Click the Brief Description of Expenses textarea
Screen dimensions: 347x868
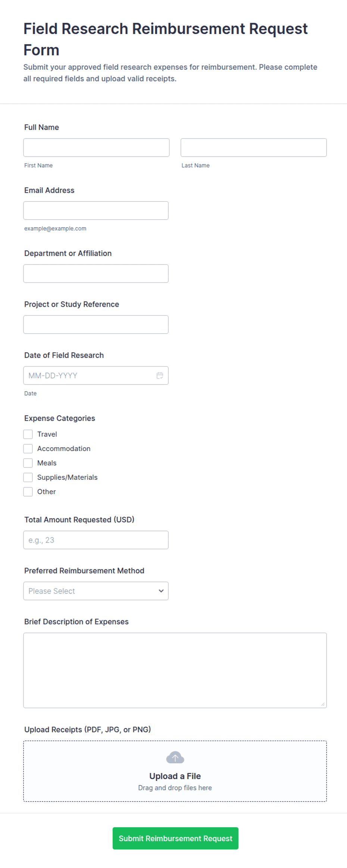pos(175,670)
